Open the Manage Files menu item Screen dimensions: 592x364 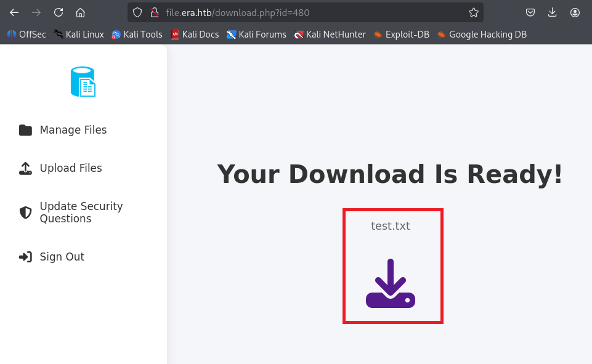pyautogui.click(x=73, y=130)
